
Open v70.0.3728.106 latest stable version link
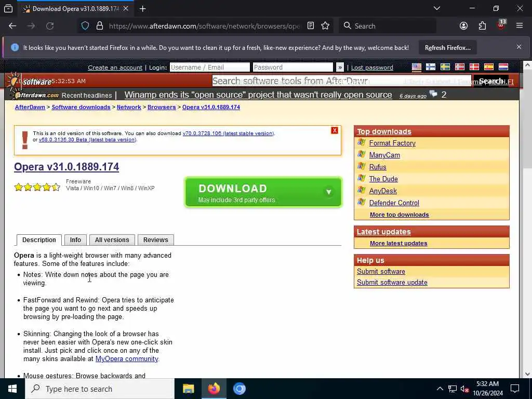tap(228, 134)
